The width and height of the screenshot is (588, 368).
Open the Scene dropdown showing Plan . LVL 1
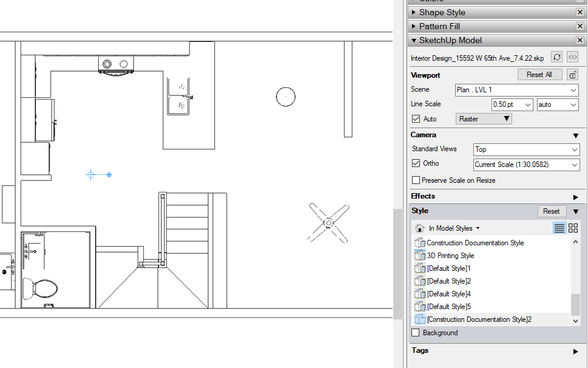pos(517,90)
